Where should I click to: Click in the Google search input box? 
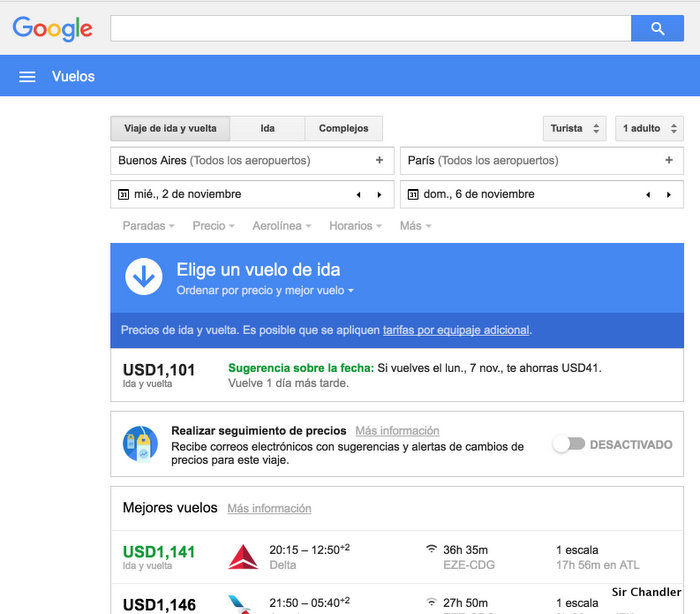(x=371, y=28)
